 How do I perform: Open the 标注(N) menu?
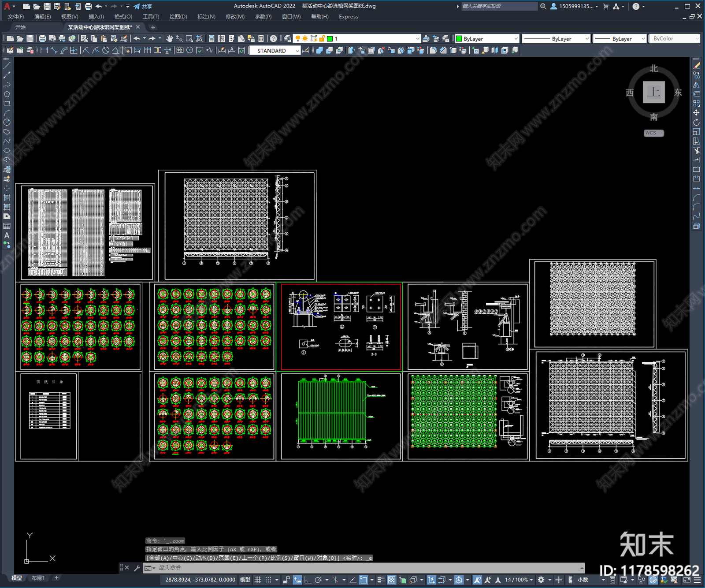[206, 17]
